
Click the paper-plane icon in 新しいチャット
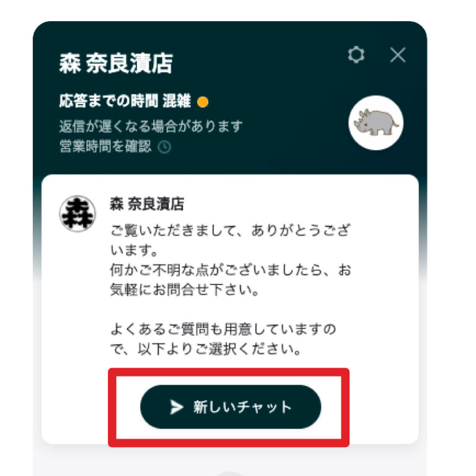[176, 407]
